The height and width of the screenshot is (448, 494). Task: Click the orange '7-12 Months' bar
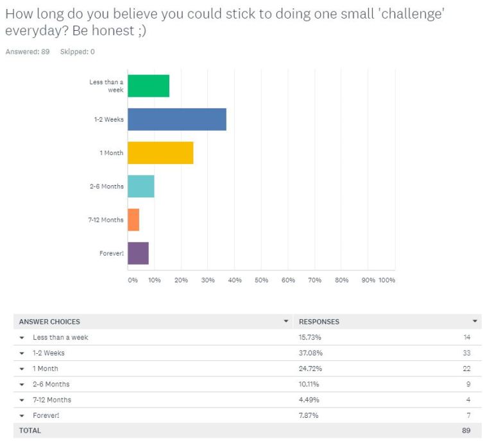(x=133, y=219)
